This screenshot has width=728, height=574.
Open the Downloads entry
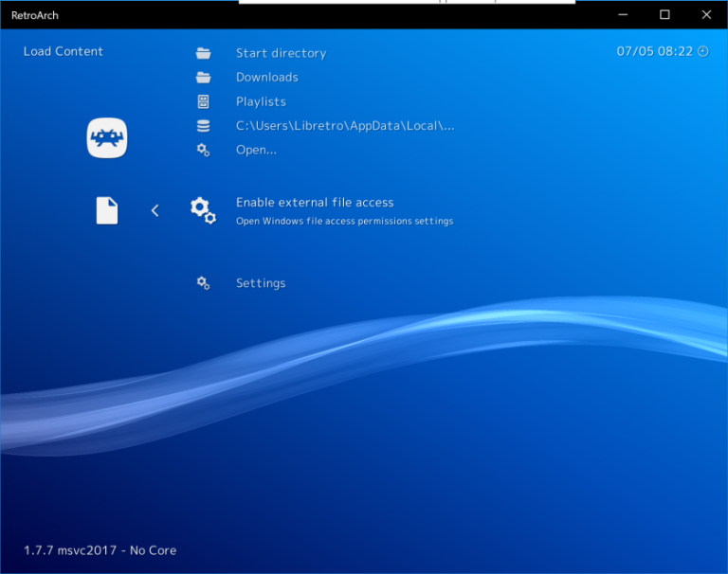click(x=266, y=78)
